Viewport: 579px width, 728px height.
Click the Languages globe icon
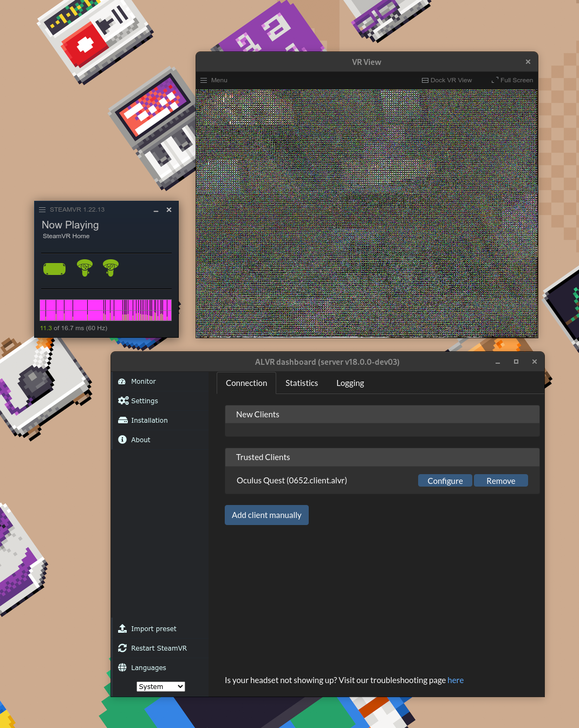tap(122, 667)
